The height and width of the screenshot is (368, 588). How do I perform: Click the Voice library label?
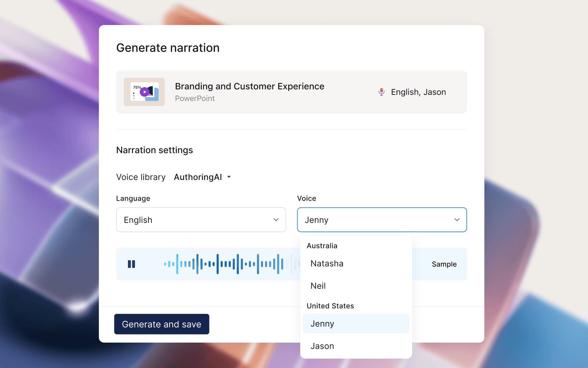pyautogui.click(x=141, y=177)
